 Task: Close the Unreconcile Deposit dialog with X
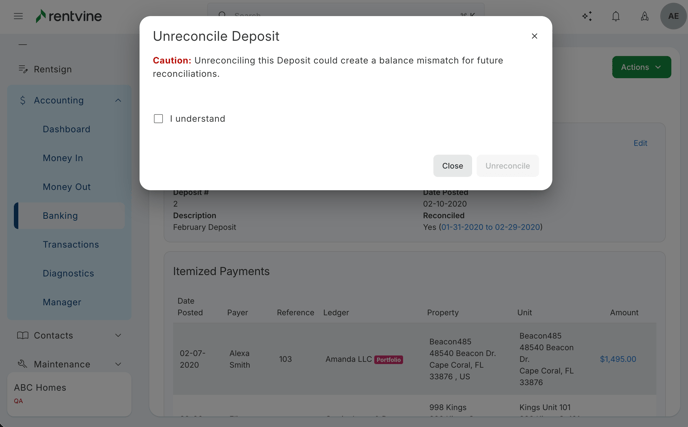point(534,36)
